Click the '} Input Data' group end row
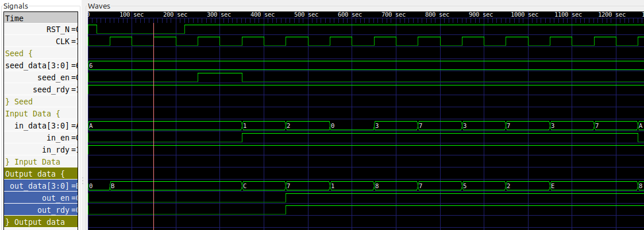The height and width of the screenshot is (230, 644). [41, 162]
